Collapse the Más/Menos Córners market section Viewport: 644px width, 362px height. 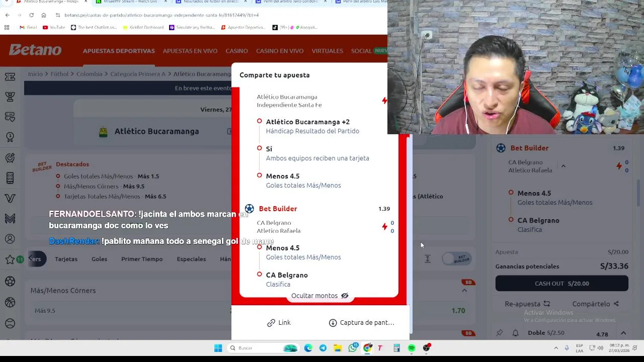464,291
